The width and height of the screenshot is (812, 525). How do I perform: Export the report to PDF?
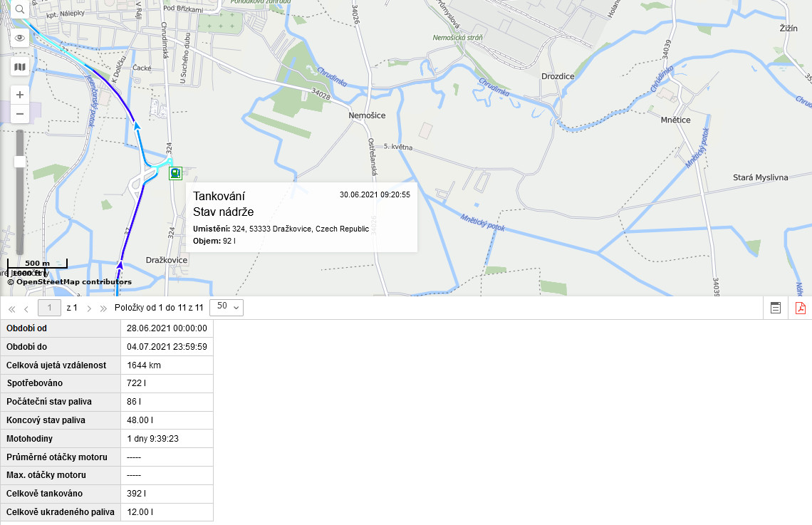click(x=800, y=308)
